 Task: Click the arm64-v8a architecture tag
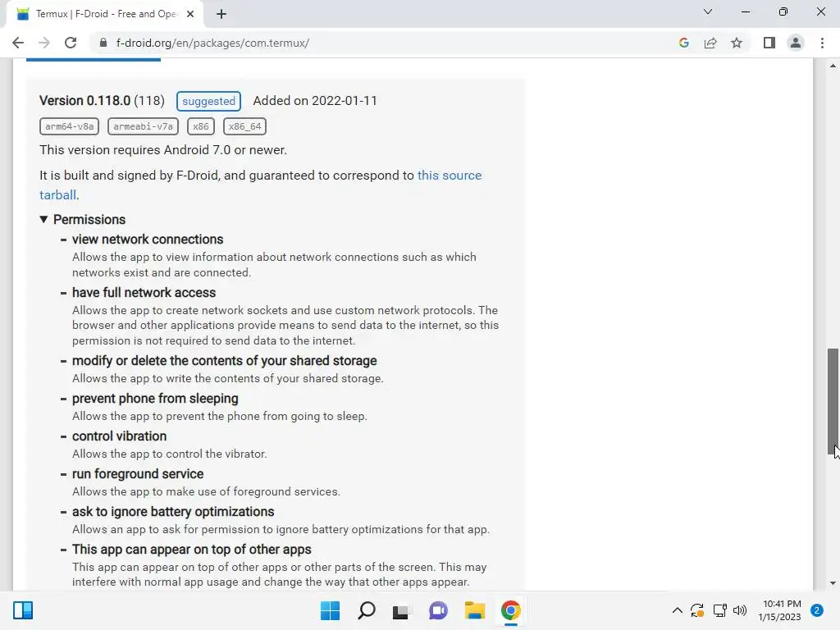[69, 126]
